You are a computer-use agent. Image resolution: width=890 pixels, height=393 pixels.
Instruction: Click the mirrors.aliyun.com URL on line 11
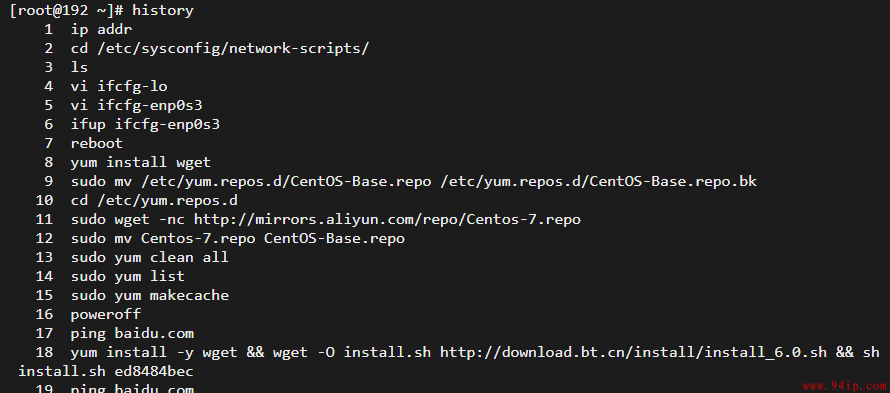coord(387,220)
